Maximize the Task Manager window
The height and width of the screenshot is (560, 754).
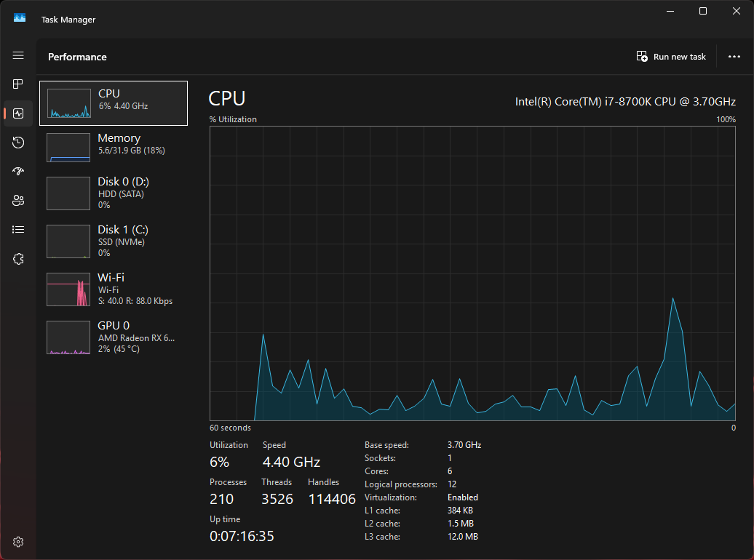coord(703,11)
